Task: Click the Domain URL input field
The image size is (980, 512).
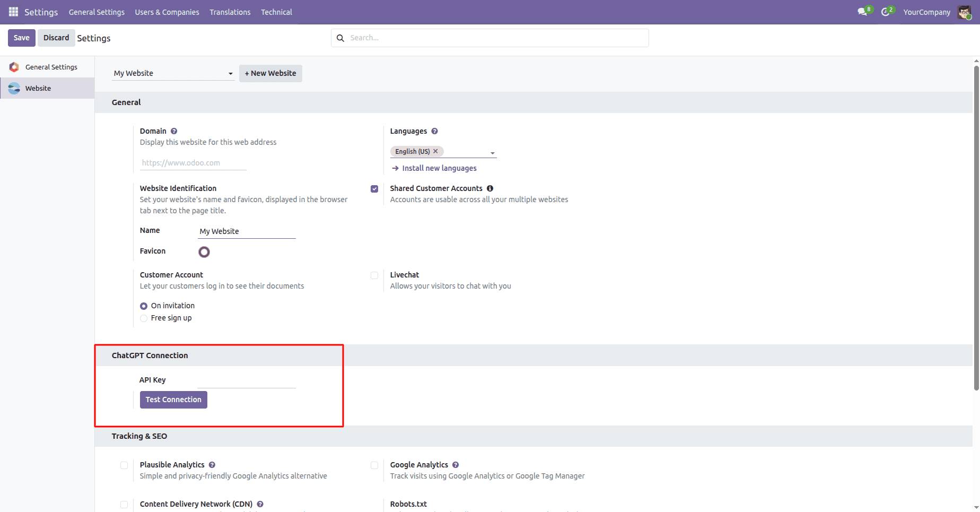Action: (x=193, y=163)
